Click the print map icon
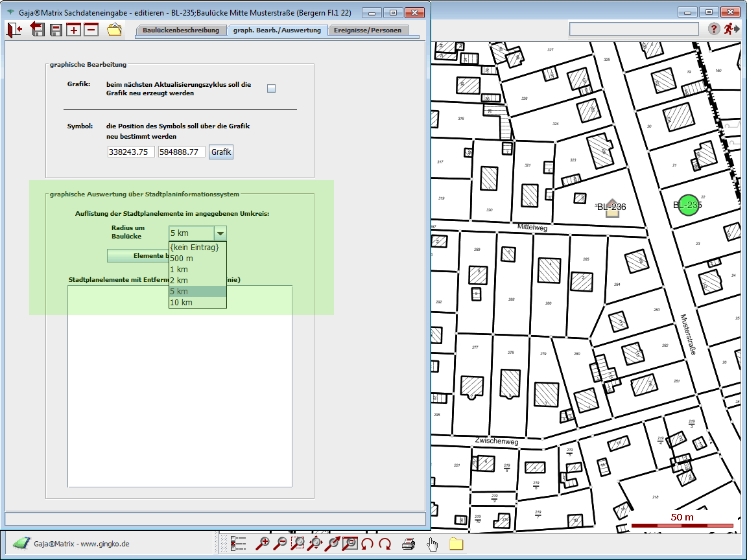 click(408, 544)
